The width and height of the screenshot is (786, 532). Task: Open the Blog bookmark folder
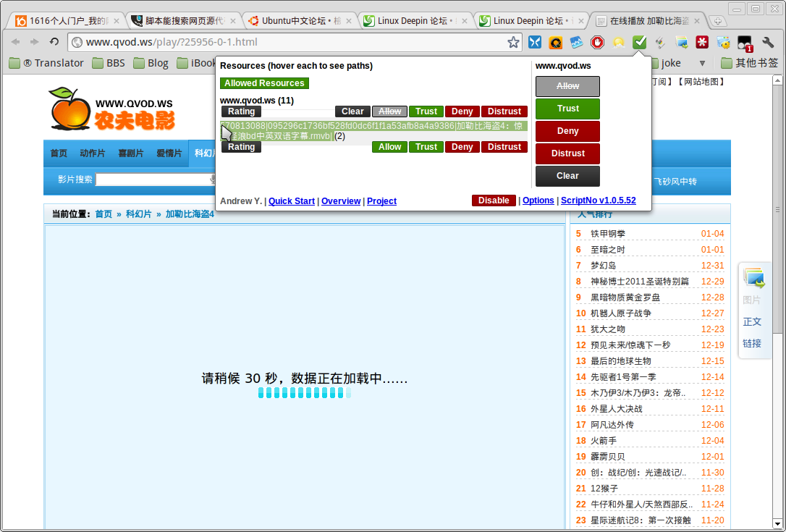coord(151,63)
